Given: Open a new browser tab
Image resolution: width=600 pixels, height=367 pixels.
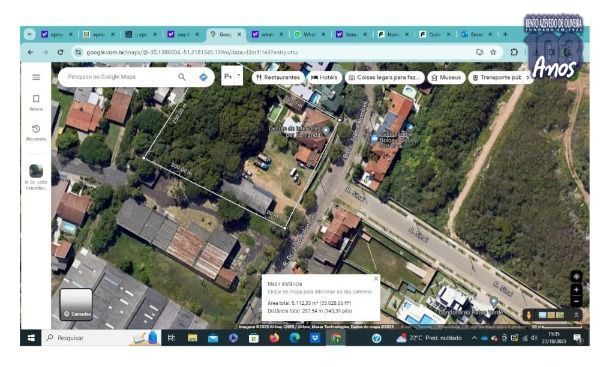Looking at the screenshot, I should [x=505, y=34].
